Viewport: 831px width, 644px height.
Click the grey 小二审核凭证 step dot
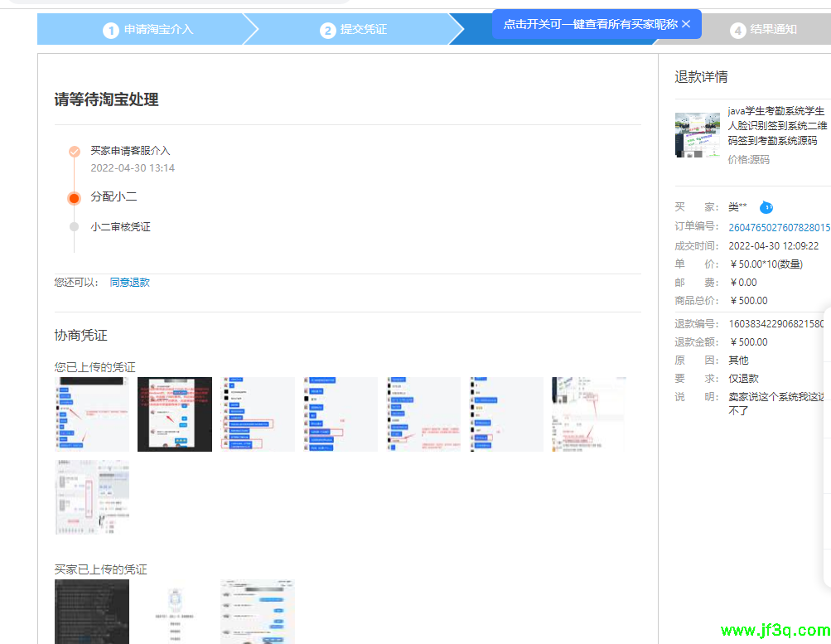click(75, 227)
